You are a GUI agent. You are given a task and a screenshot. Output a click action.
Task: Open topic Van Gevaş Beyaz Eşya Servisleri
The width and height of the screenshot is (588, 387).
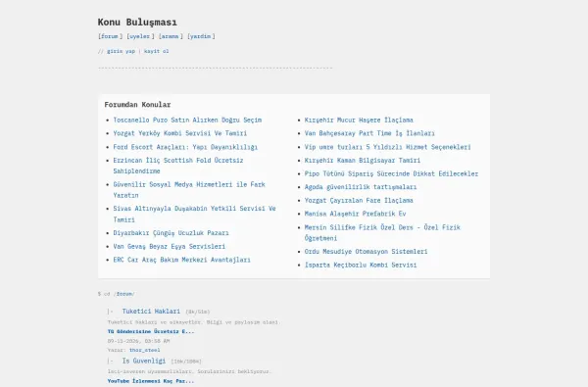tap(170, 246)
